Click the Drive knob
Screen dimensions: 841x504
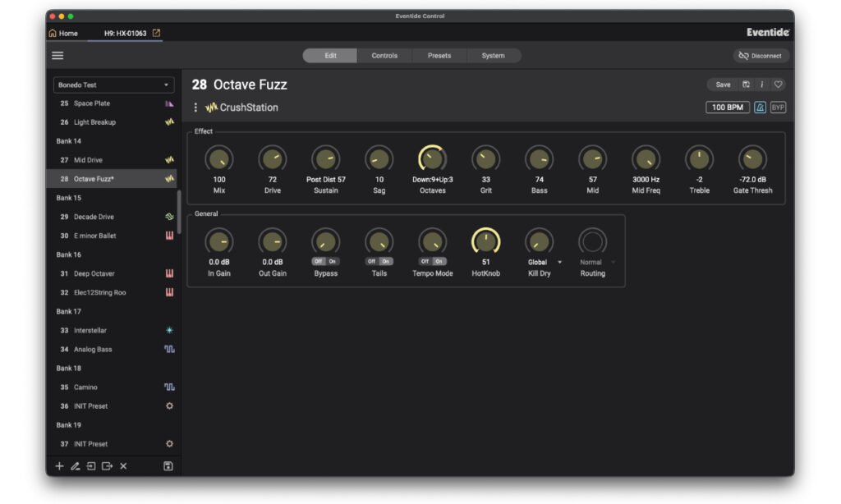point(273,158)
